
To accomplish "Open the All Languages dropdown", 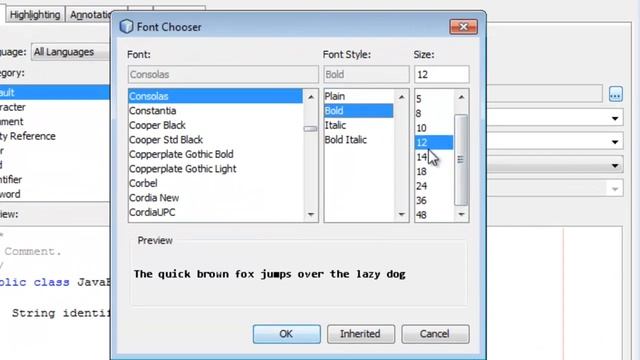I will pos(71,52).
